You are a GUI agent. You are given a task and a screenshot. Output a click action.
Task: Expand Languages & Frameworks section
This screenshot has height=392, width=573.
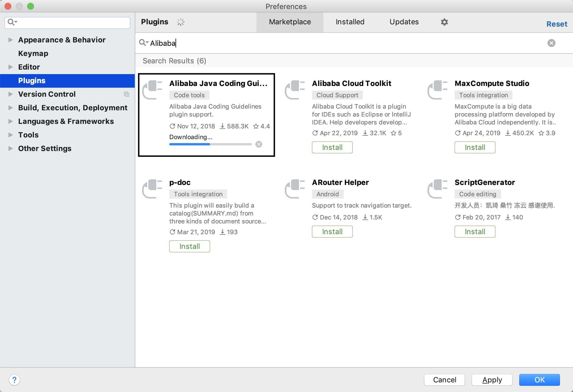tap(10, 121)
